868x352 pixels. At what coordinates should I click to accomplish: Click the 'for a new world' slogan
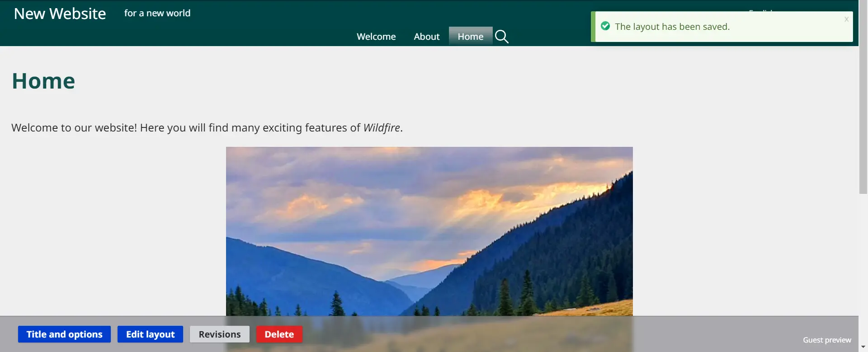pos(157,13)
